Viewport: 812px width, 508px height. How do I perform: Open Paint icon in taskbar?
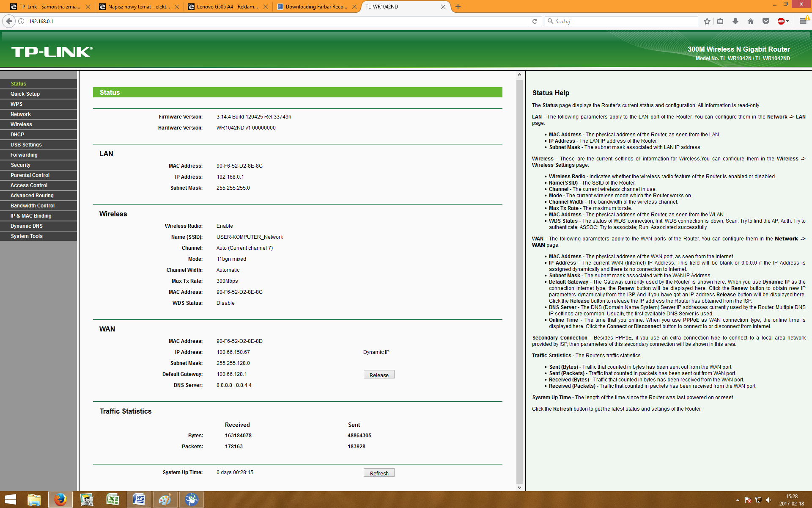coord(165,500)
